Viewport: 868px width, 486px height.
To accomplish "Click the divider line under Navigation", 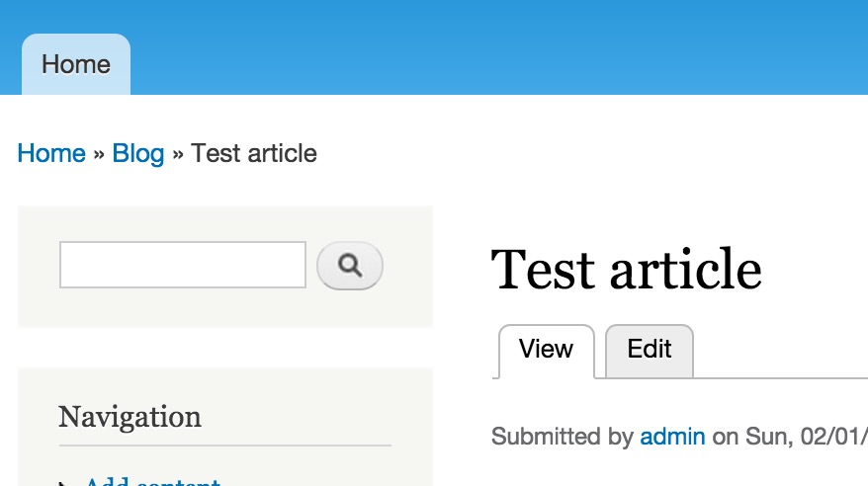I will (224, 445).
